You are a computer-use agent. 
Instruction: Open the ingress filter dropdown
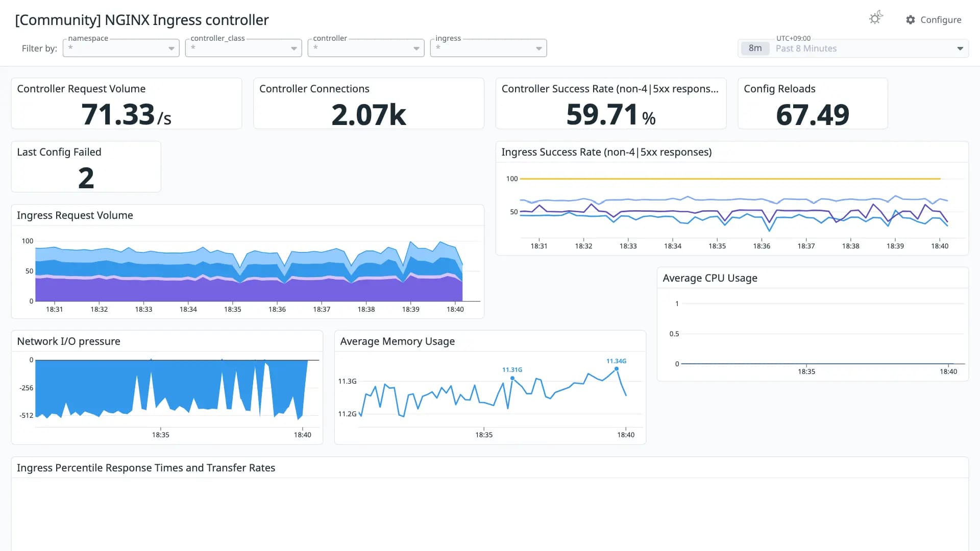(x=488, y=48)
